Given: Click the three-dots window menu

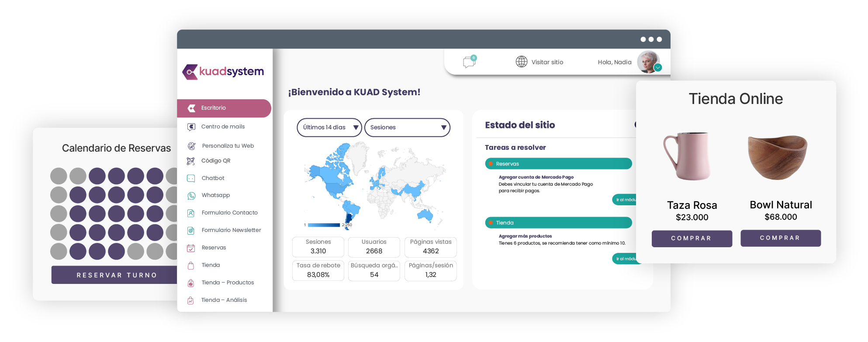Looking at the screenshot, I should [651, 39].
